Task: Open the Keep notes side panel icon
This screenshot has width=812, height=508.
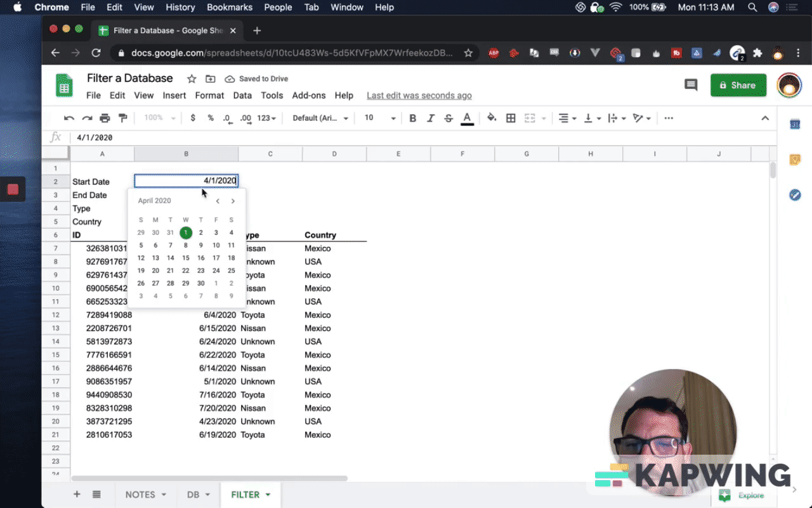Action: pos(794,160)
